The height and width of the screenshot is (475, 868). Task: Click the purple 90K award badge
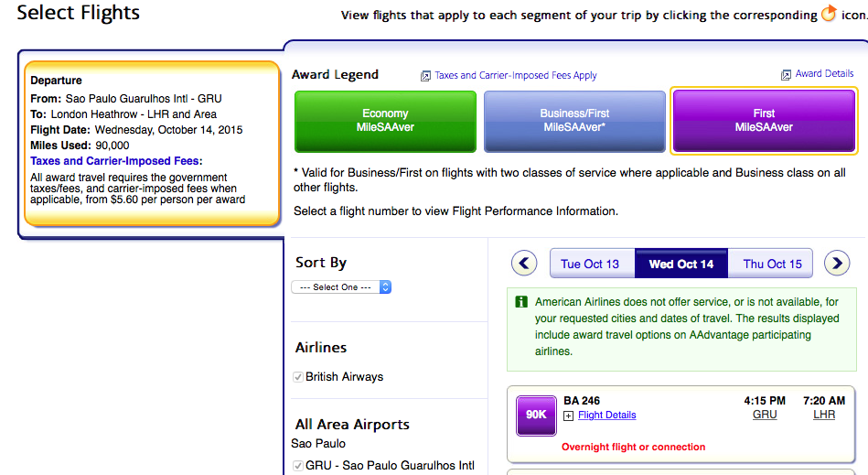click(535, 415)
